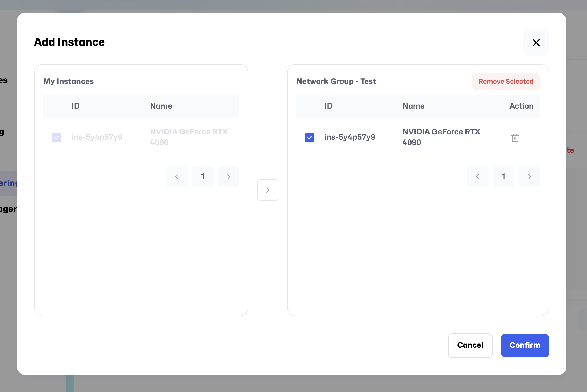Image resolution: width=587 pixels, height=392 pixels.
Task: Click ins-5y4p57y9 ID in Network Group
Action: pos(350,137)
